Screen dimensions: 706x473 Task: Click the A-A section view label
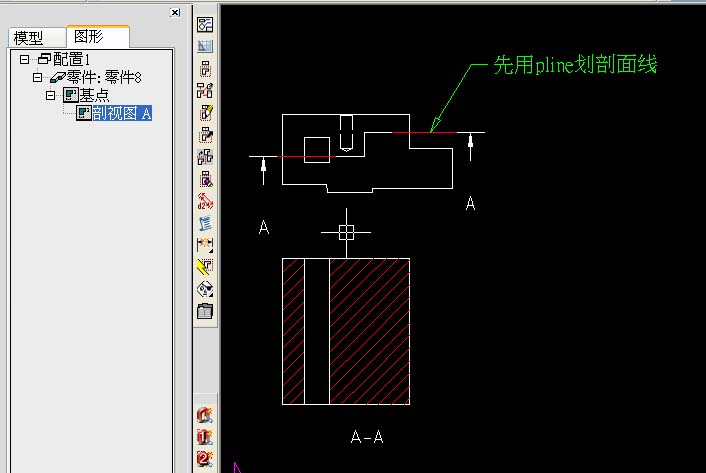coord(367,437)
